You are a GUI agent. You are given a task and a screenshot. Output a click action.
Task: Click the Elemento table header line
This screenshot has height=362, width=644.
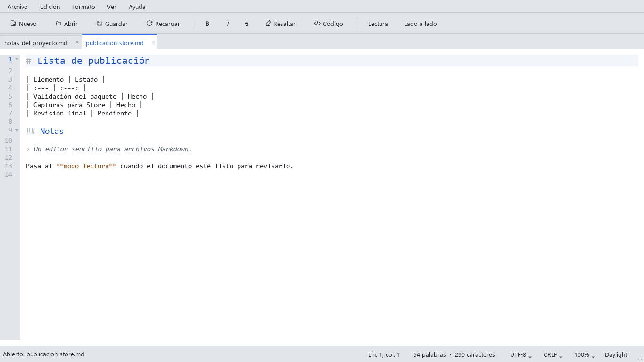pyautogui.click(x=66, y=79)
